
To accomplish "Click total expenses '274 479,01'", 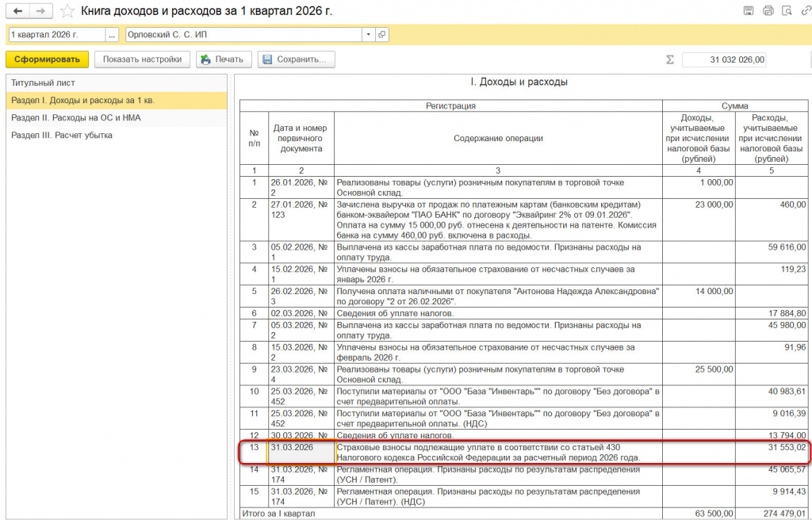I will pyautogui.click(x=772, y=514).
